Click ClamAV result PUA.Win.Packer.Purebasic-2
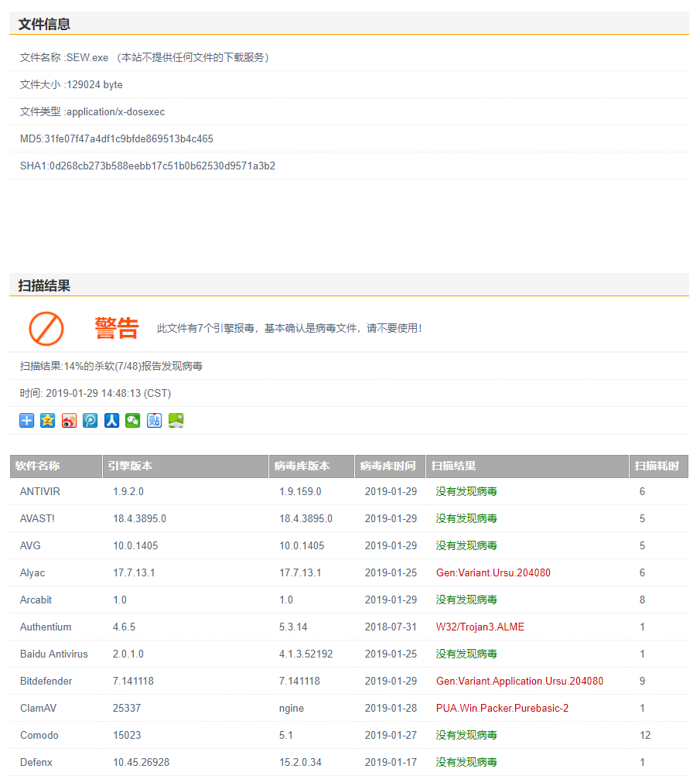 pos(502,708)
